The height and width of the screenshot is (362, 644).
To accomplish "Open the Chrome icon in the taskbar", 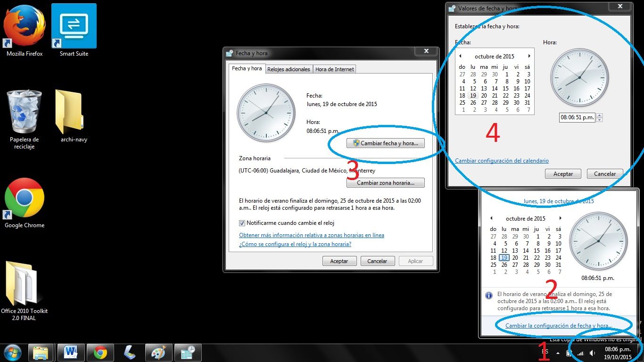I will (x=100, y=352).
